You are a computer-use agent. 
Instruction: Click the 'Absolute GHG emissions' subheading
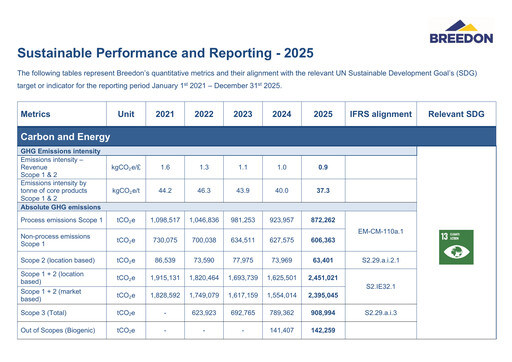[x=61, y=207]
